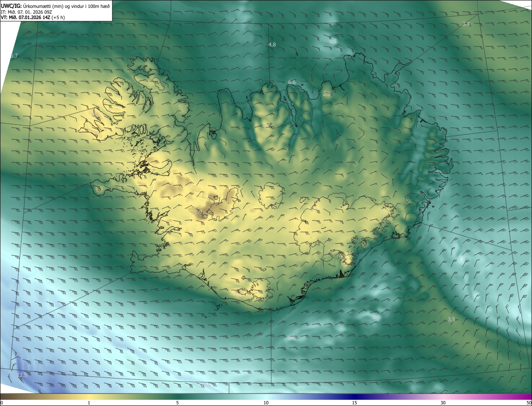Click the 2.9 value label on the map
Screen dimensions: 532x406
pyautogui.click(x=327, y=94)
